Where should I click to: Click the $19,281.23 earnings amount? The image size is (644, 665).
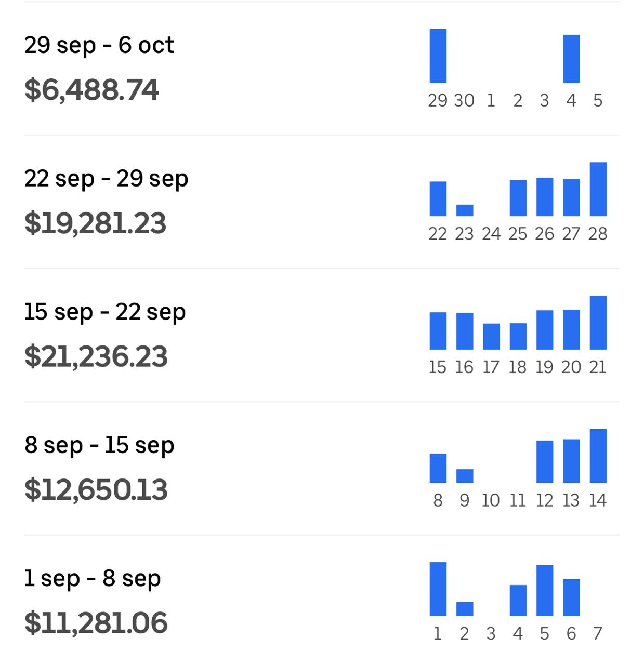95,223
